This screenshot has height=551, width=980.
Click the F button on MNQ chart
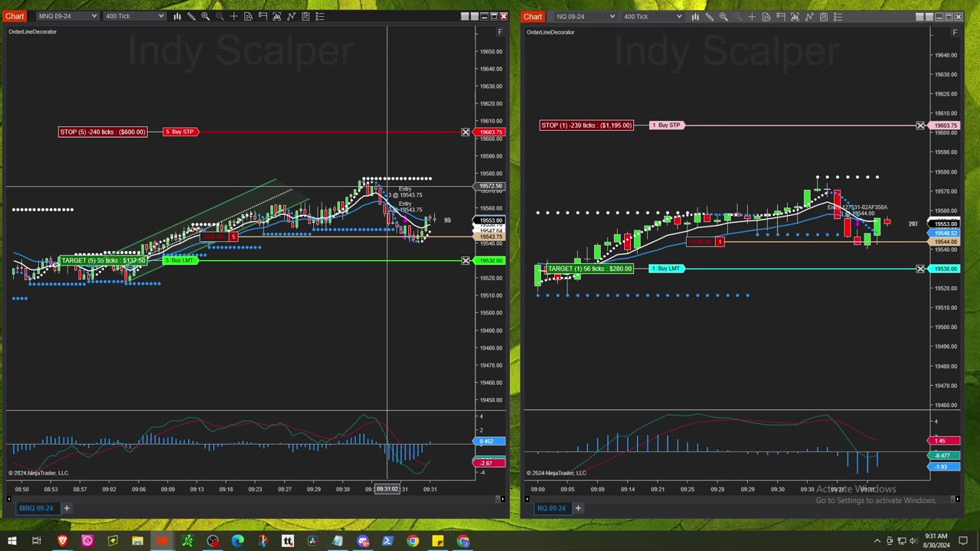click(500, 32)
